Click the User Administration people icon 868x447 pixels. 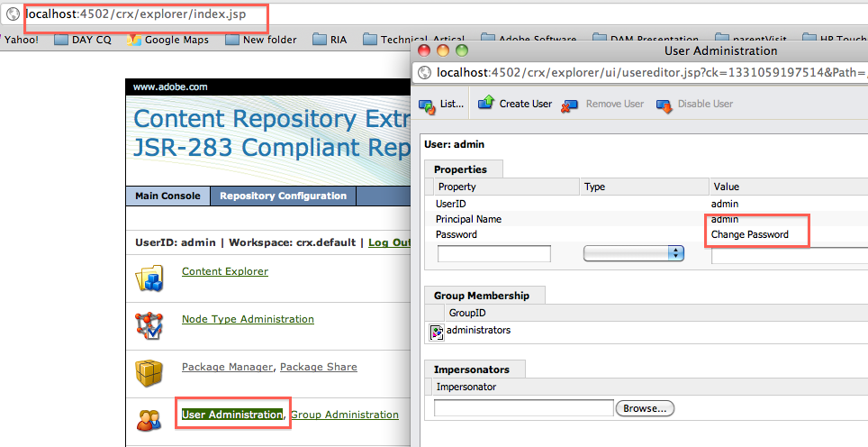click(149, 420)
